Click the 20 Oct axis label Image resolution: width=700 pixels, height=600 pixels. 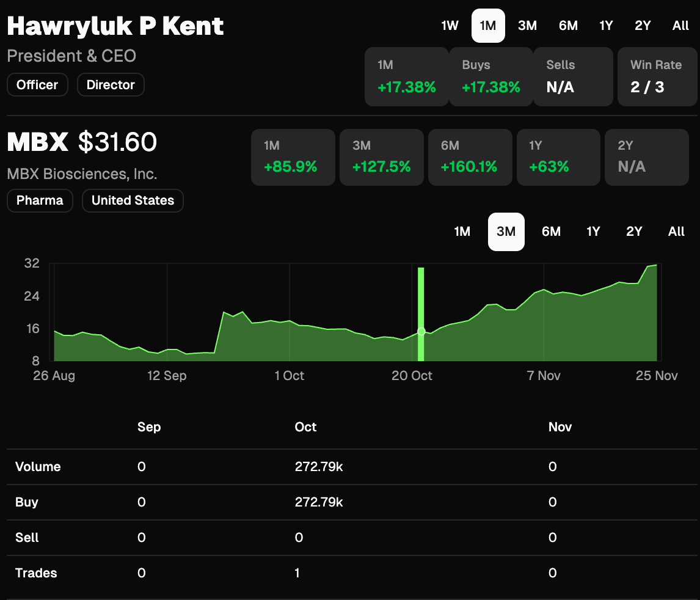tap(412, 375)
